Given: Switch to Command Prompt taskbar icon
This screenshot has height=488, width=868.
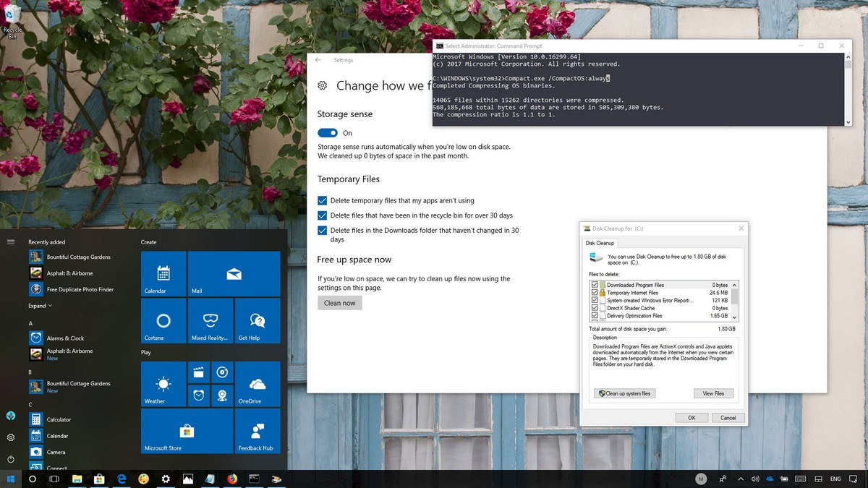Looking at the screenshot, I should point(254,479).
